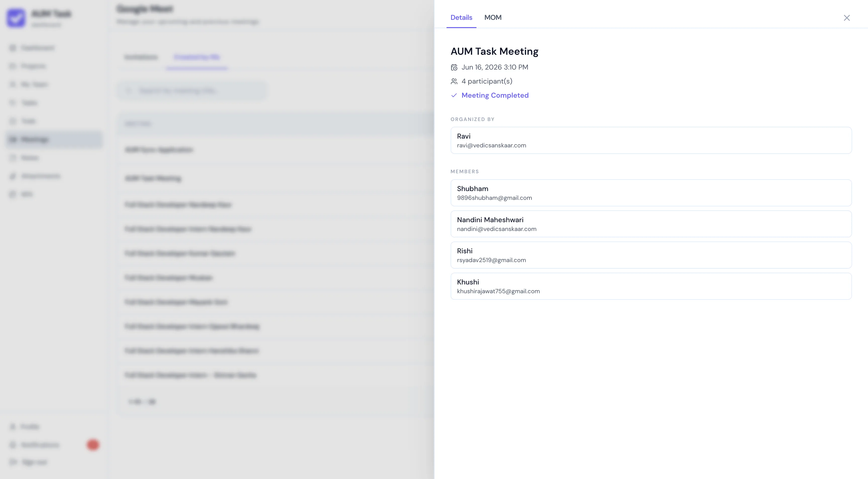Click the Meeting Completed status
868x479 pixels.
495,95
